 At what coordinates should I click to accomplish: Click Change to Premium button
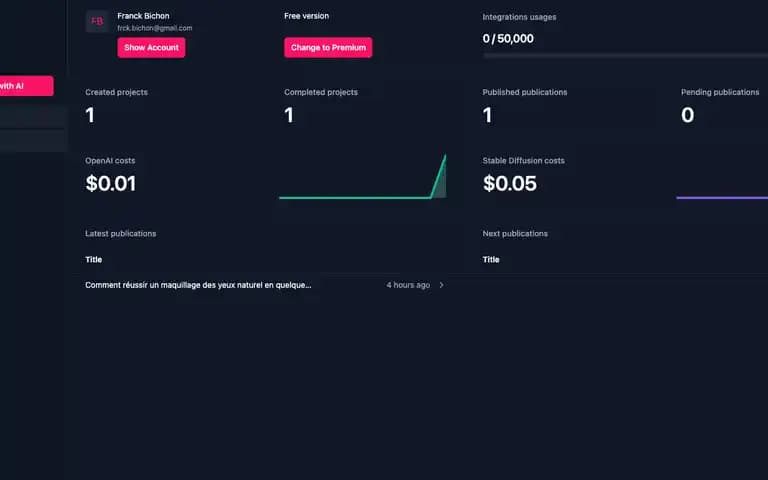pos(328,48)
